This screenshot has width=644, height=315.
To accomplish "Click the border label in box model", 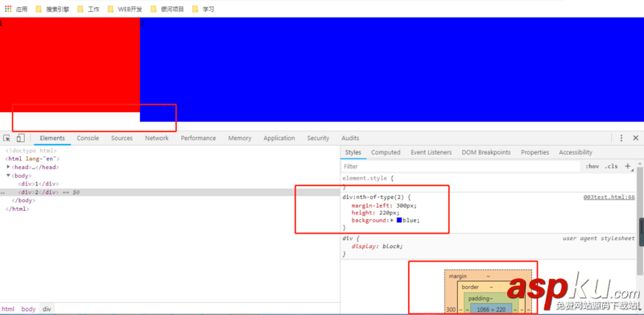I will click(470, 287).
